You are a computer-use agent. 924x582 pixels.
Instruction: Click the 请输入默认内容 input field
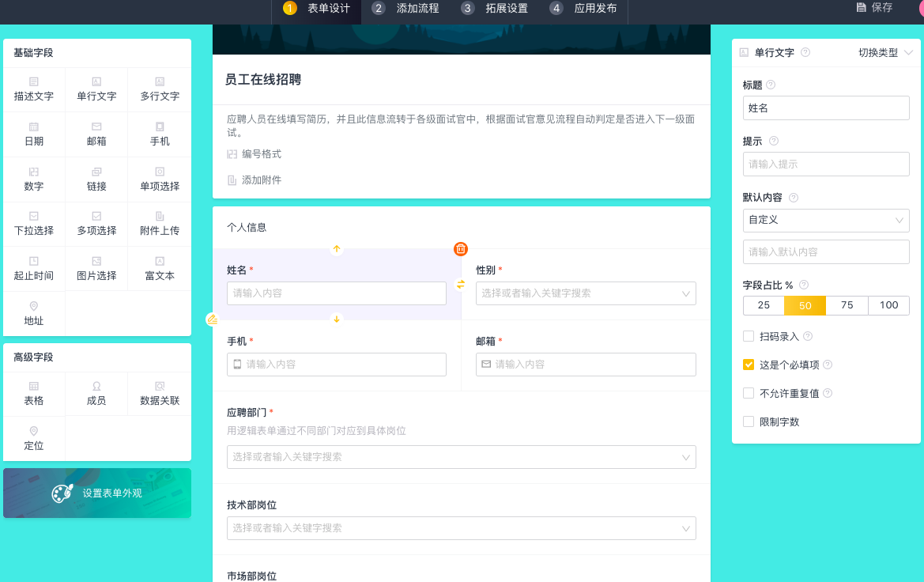(x=826, y=251)
